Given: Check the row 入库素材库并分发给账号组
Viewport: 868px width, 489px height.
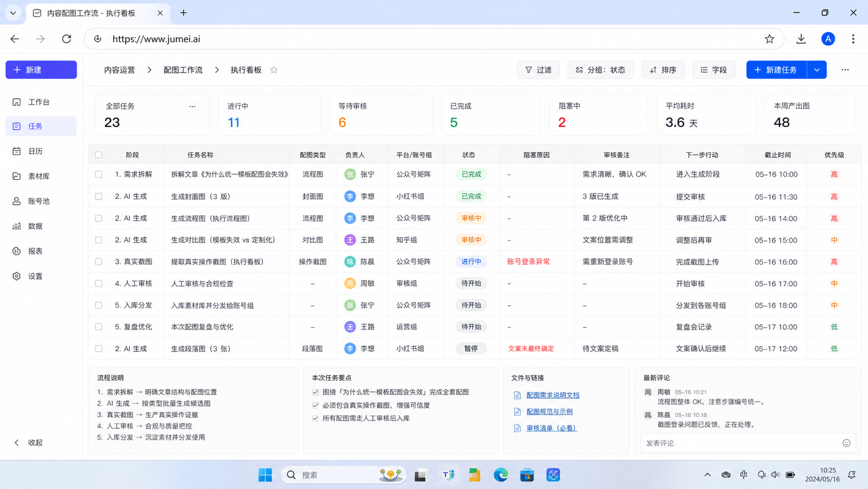Looking at the screenshot, I should (x=99, y=306).
